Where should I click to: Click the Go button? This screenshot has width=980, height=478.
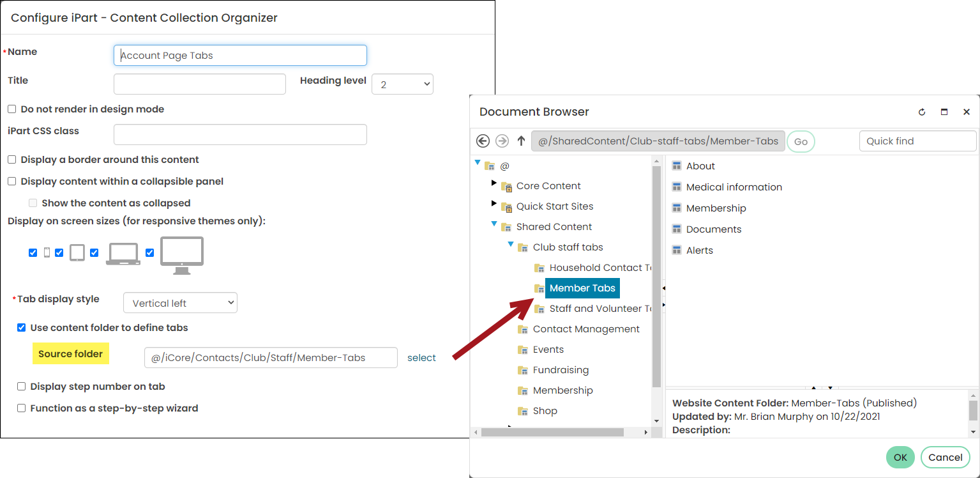click(801, 142)
